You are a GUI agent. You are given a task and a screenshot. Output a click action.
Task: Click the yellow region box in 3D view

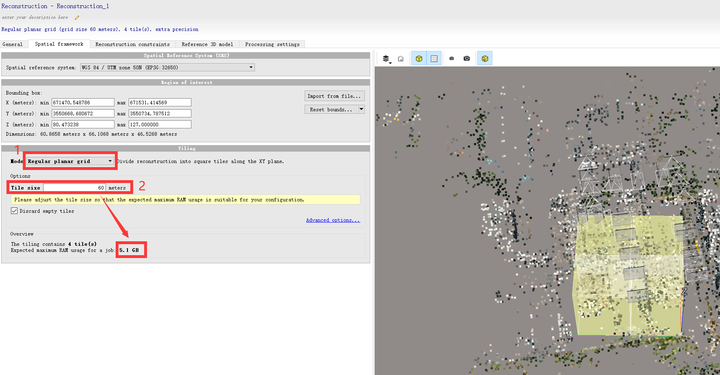coord(628,275)
